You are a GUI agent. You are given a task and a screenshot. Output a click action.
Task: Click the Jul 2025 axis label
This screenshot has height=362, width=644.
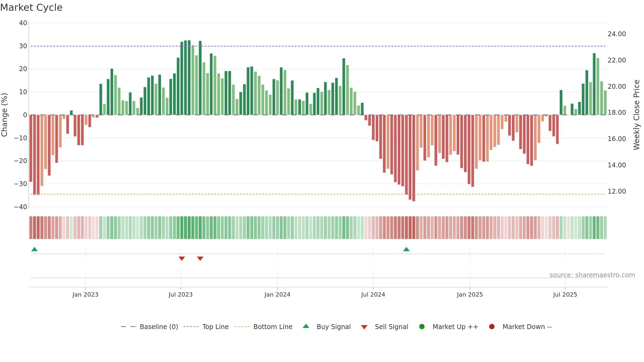click(565, 294)
